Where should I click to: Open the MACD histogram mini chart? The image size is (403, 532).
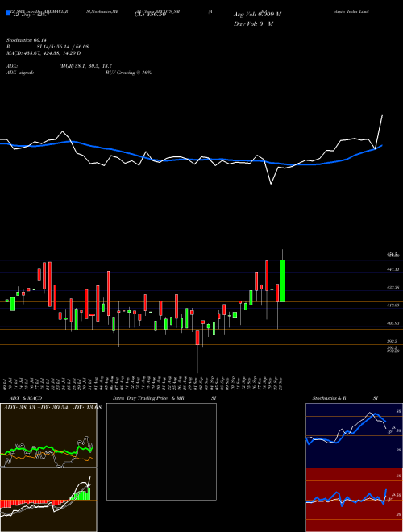click(x=48, y=500)
